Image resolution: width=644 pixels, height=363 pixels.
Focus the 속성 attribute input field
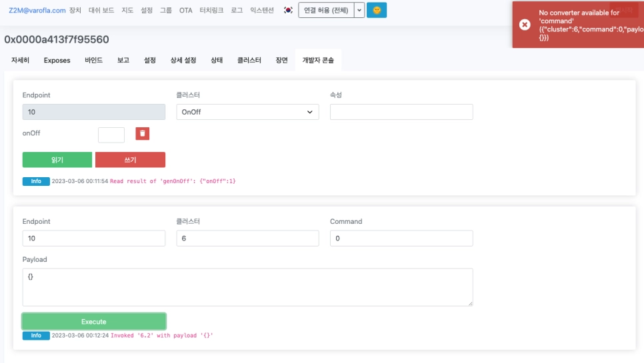[401, 112]
